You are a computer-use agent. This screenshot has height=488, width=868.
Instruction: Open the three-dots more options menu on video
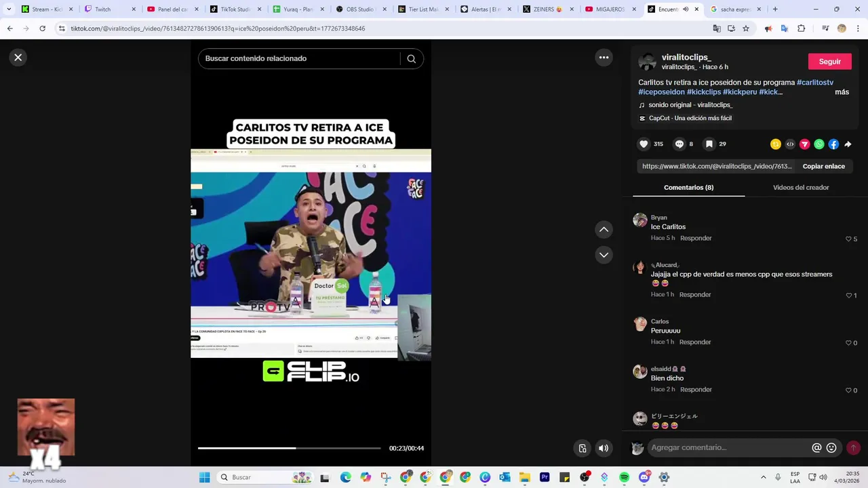coord(604,58)
